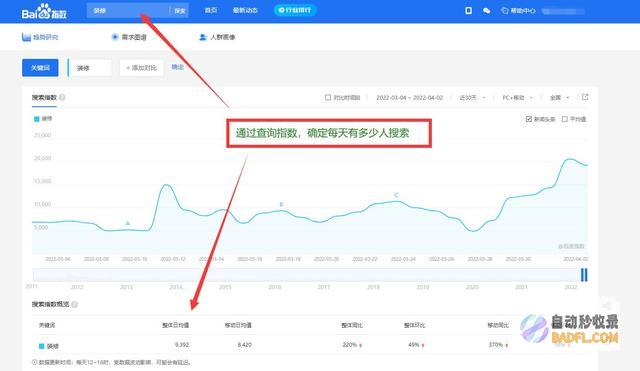Viewport: 640px width, 371px height.
Task: Click the value 8,420 in the table
Action: (244, 345)
